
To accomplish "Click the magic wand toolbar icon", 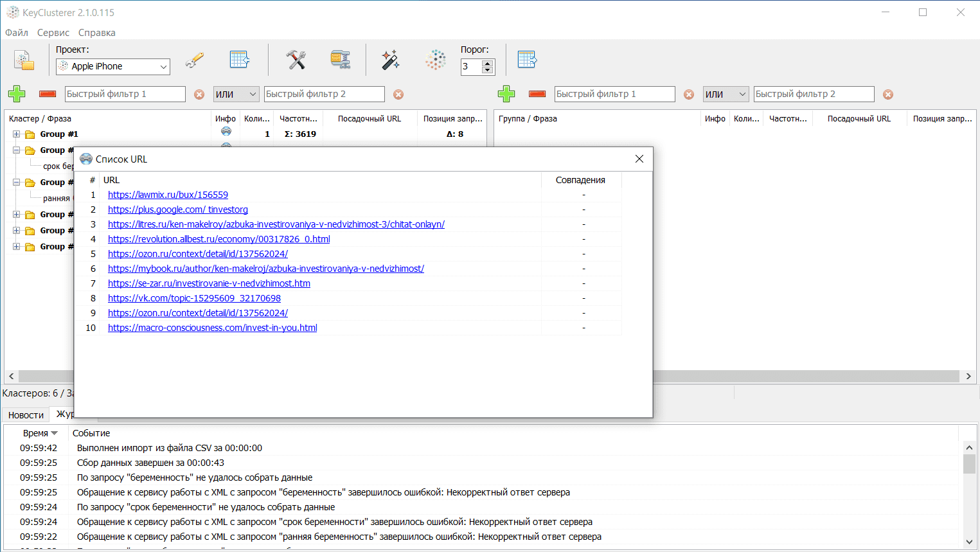I will (x=390, y=60).
